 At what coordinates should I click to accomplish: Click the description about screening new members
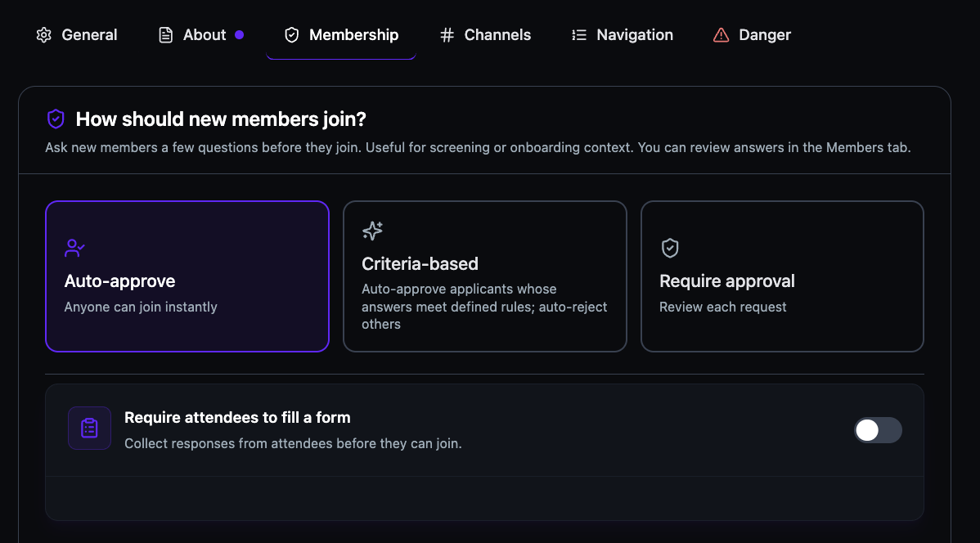(478, 147)
